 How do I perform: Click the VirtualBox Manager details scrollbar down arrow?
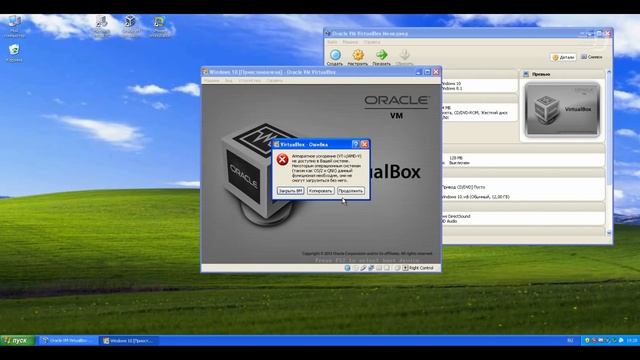click(609, 233)
